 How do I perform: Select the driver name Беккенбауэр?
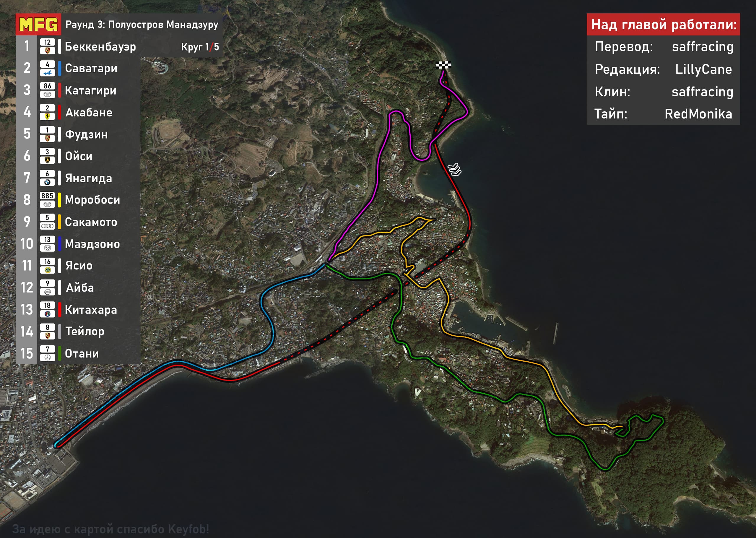click(x=100, y=46)
